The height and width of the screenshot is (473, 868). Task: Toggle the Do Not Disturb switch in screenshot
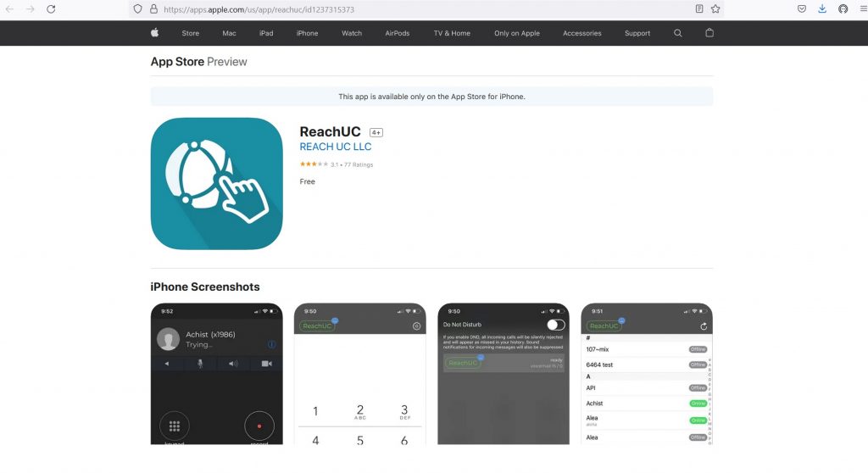tap(556, 325)
